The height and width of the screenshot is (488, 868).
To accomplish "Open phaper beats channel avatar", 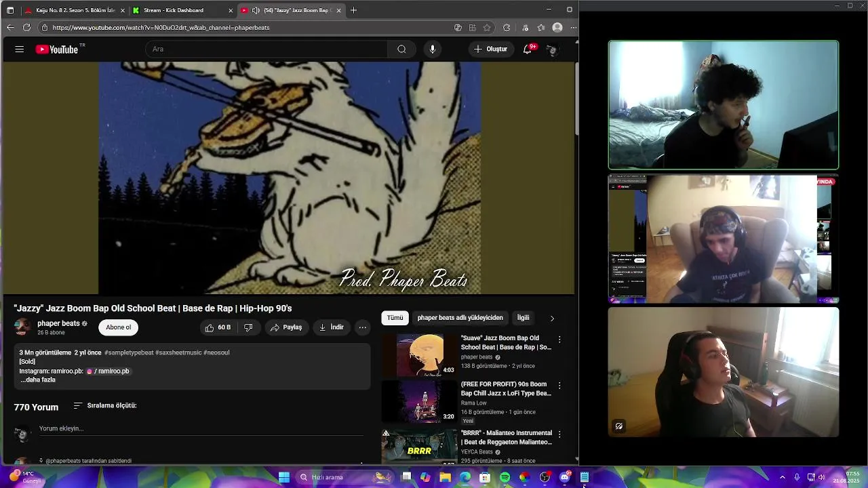I will click(22, 327).
